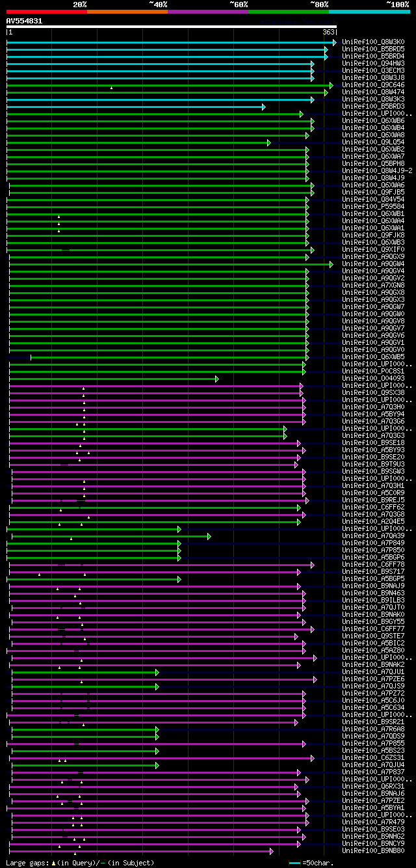Select the UniRef100_Q9STE7 label
This screenshot has width=416, height=868.
pyautogui.click(x=374, y=636)
